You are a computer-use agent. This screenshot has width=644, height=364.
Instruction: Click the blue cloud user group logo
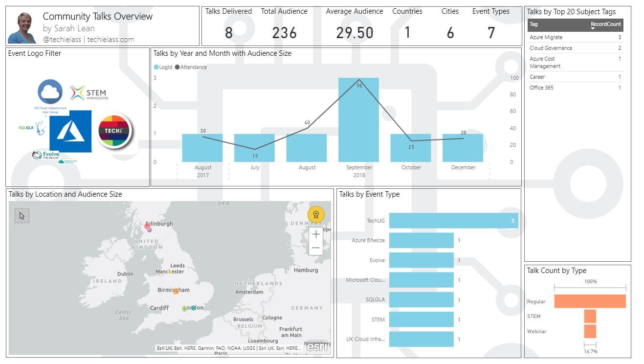(x=49, y=91)
